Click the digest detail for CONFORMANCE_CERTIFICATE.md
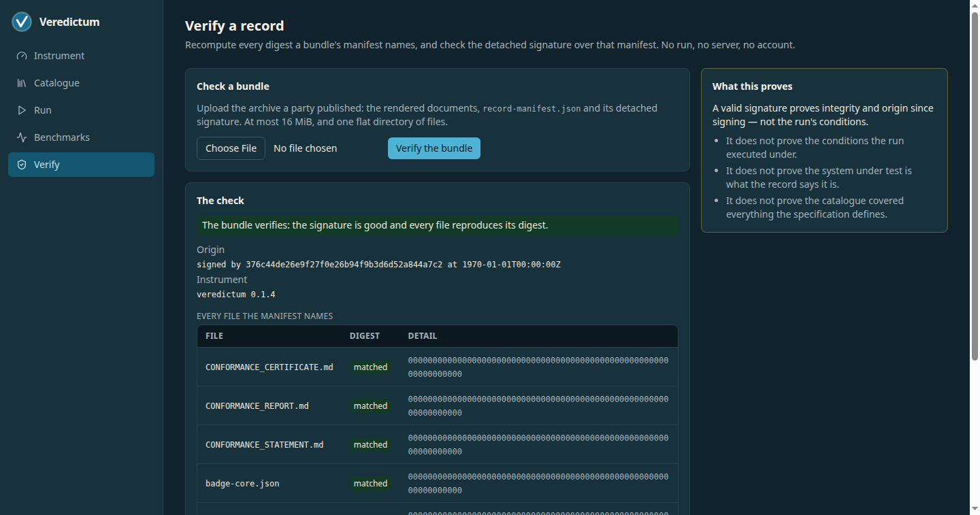The image size is (980, 515). pyautogui.click(x=538, y=367)
